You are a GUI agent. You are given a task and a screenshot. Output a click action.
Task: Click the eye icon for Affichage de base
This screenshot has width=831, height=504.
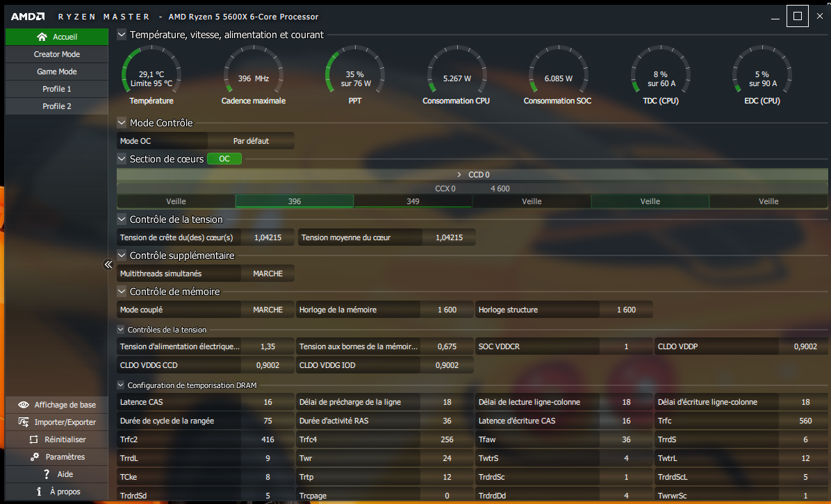click(x=24, y=405)
